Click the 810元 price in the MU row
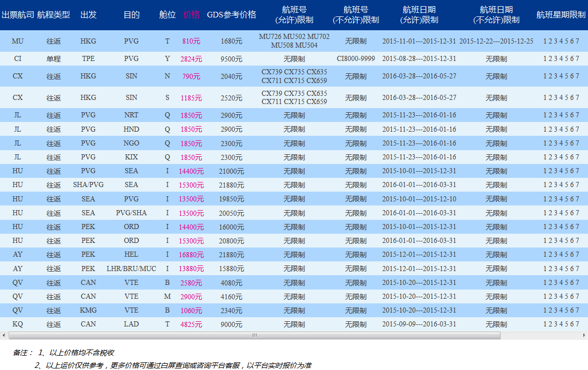 [191, 42]
